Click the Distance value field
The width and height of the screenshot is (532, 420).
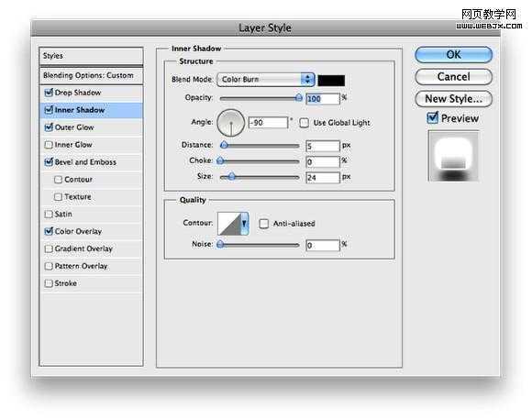coord(323,146)
